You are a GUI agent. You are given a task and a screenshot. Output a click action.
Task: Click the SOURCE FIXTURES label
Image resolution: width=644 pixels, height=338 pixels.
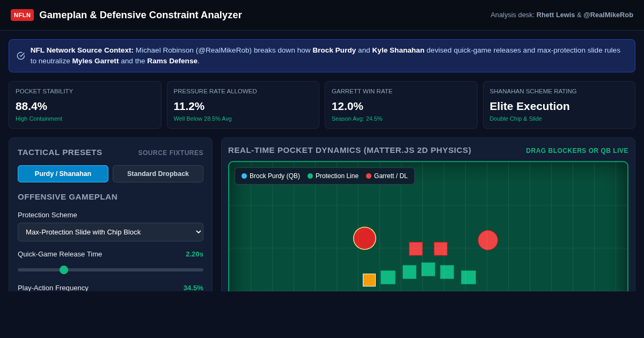pyautogui.click(x=171, y=153)
